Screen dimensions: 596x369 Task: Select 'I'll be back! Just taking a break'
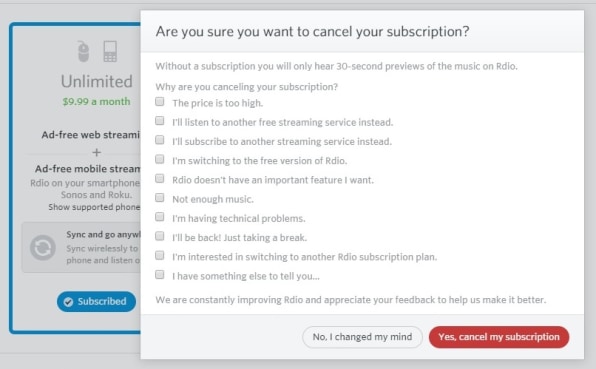click(160, 236)
